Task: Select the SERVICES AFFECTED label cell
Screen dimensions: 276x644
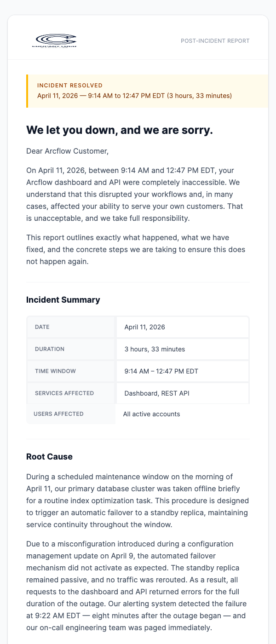Action: click(70, 393)
